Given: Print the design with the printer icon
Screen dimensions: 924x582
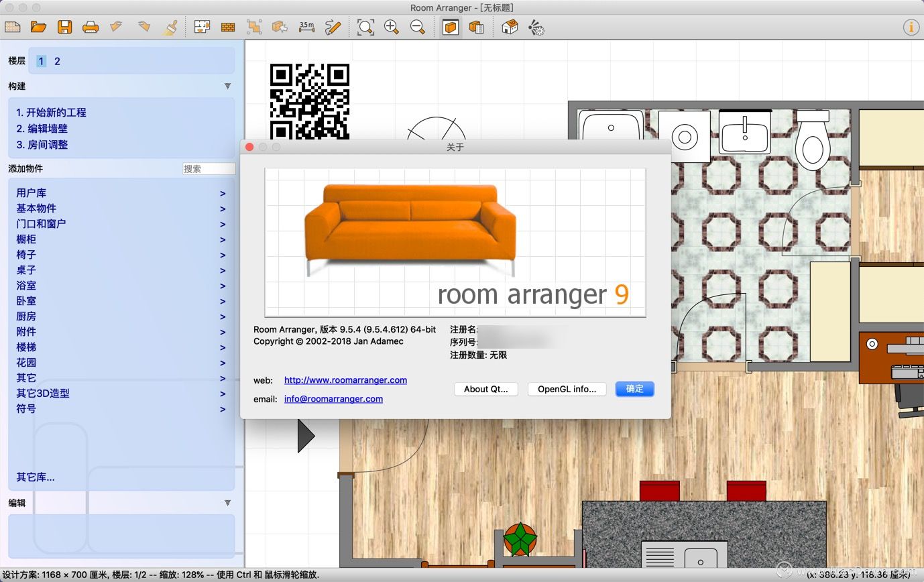Looking at the screenshot, I should [x=91, y=27].
